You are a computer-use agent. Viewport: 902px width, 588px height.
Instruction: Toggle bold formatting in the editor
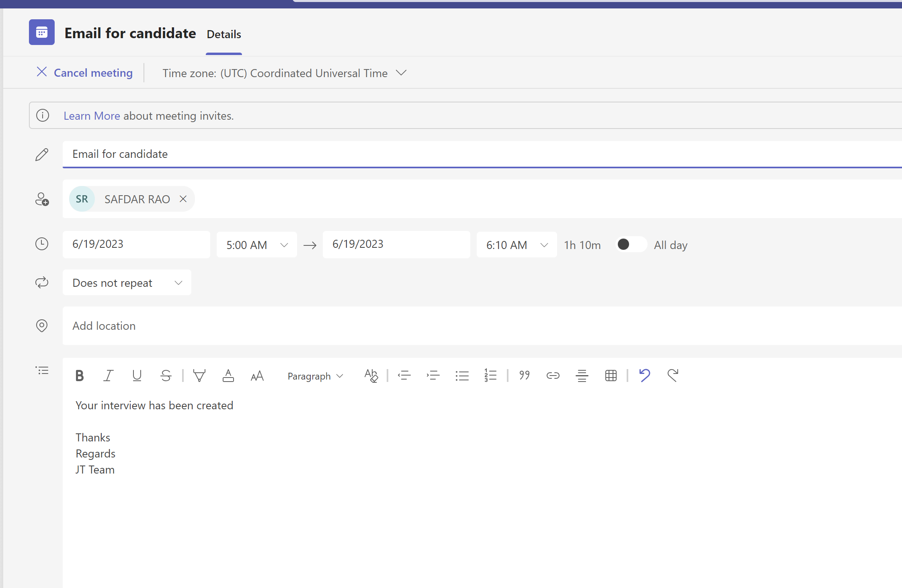80,376
